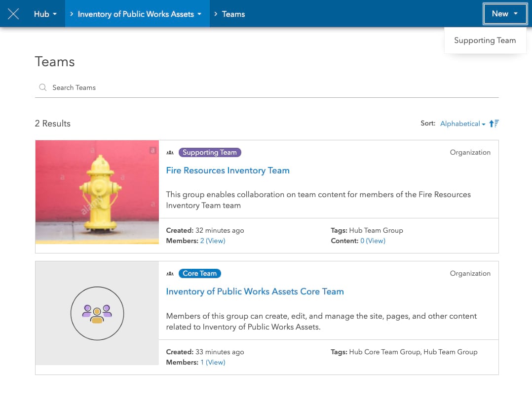Click the group icon beside Supporting Team badge
532x417 pixels.
pos(170,152)
